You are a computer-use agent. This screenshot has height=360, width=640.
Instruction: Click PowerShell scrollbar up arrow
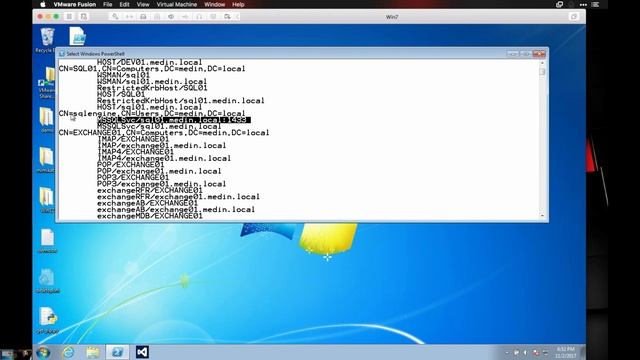[542, 62]
